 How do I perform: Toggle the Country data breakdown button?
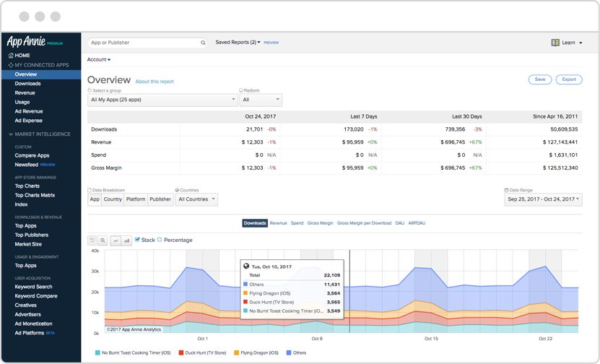(x=113, y=199)
